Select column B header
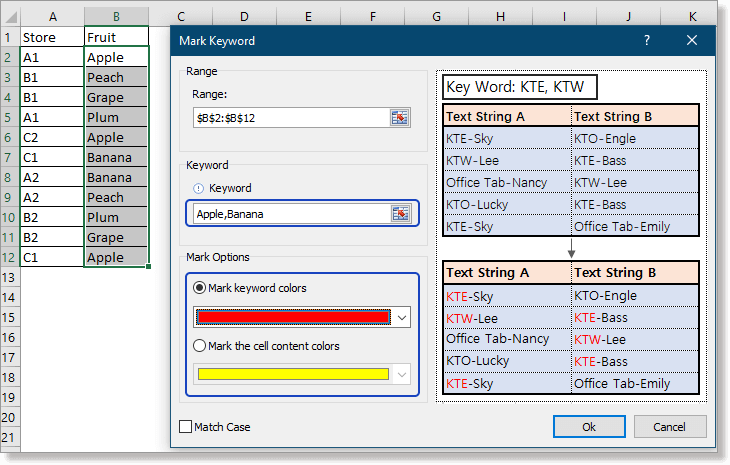The height and width of the screenshot is (465, 730). pos(116,16)
